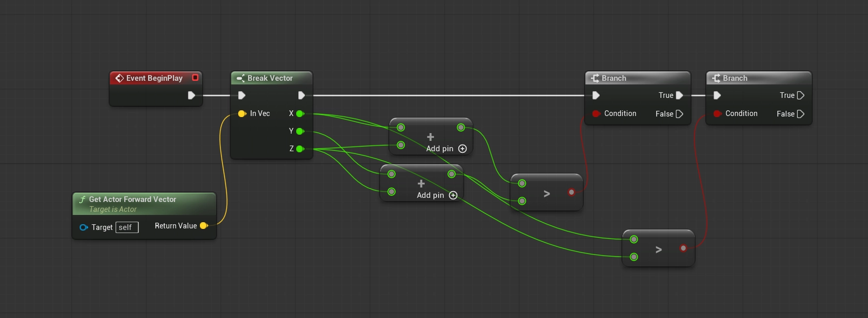The image size is (868, 318).
Task: Select the first greater-than node by its symbol
Action: click(x=547, y=194)
